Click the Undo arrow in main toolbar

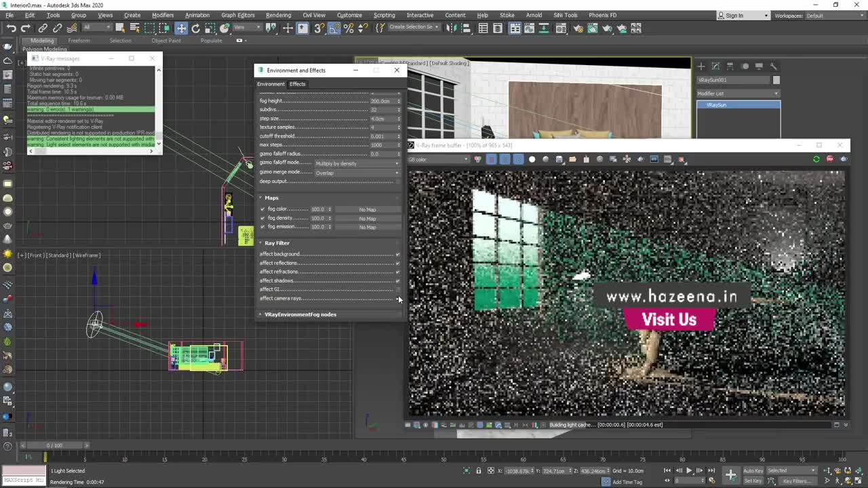pos(12,28)
